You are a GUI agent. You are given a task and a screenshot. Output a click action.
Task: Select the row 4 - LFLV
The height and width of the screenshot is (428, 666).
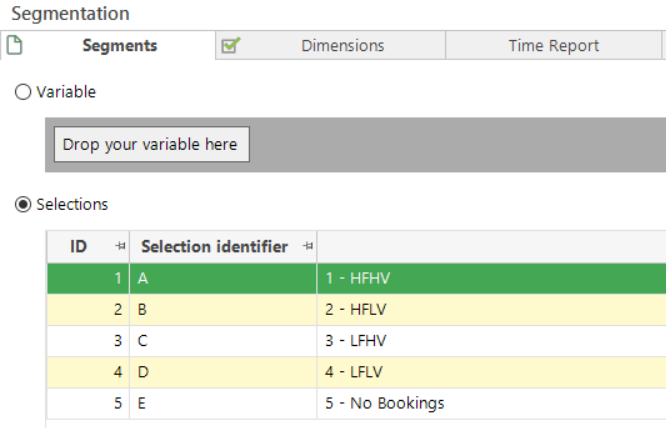tap(356, 372)
